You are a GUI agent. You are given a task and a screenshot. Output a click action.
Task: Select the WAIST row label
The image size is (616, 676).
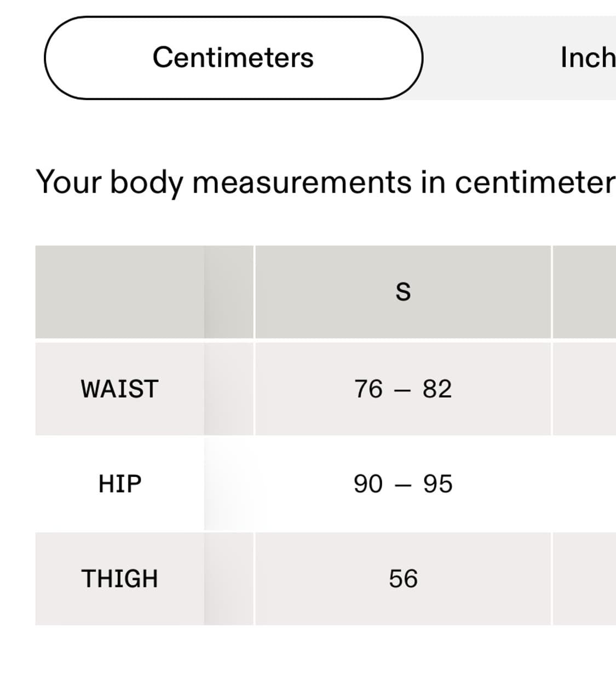point(119,389)
